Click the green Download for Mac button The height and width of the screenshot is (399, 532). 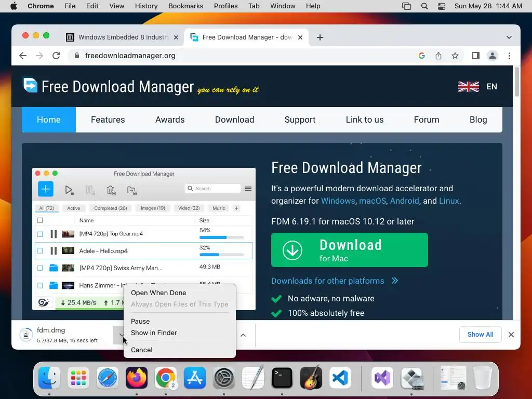(350, 250)
